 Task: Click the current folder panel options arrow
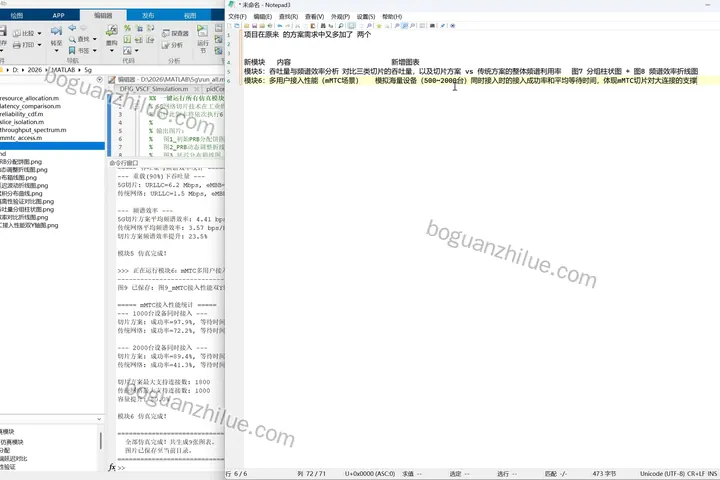coord(100,79)
